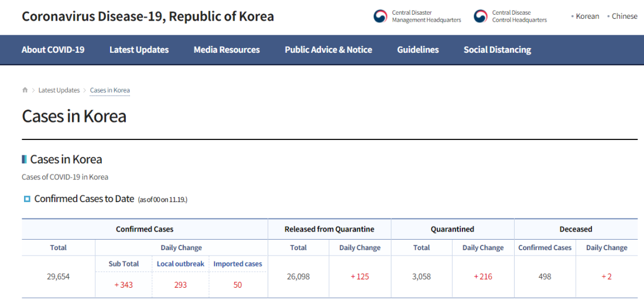Click the Central Disaster Management Headquarters logo
644x307 pixels.
(417, 16)
